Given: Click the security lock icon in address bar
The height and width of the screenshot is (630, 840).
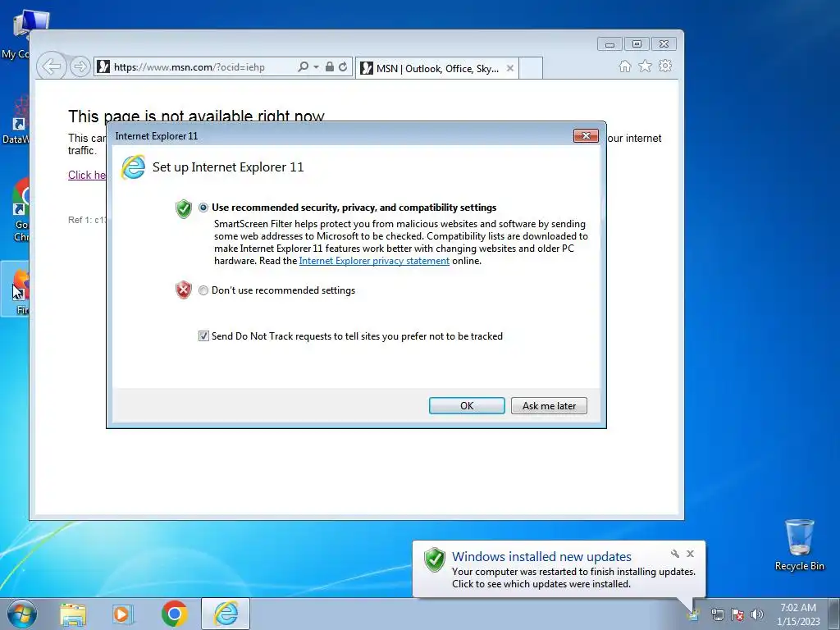Looking at the screenshot, I should (330, 67).
